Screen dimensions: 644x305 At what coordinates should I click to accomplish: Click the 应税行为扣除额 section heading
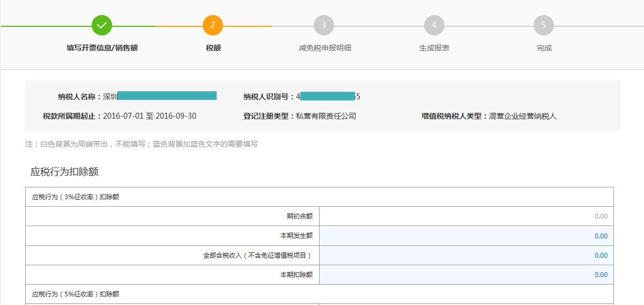tap(64, 172)
